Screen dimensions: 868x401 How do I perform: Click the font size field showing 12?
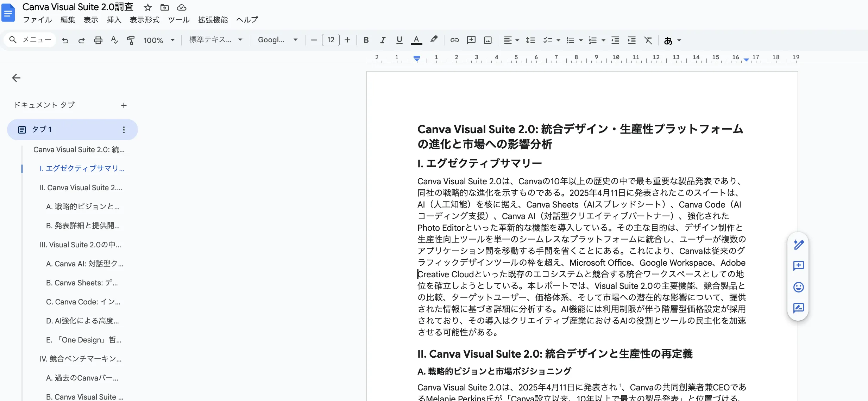coord(331,40)
